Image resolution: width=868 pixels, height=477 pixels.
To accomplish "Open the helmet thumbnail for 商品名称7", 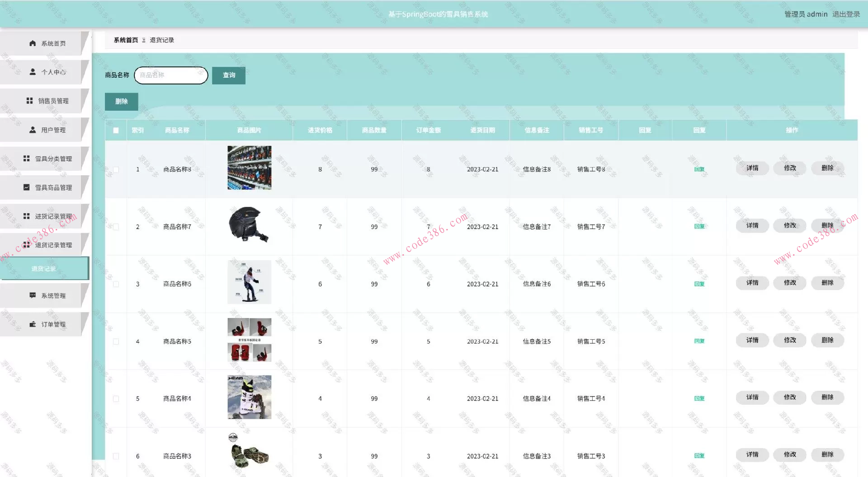I will [x=249, y=225].
